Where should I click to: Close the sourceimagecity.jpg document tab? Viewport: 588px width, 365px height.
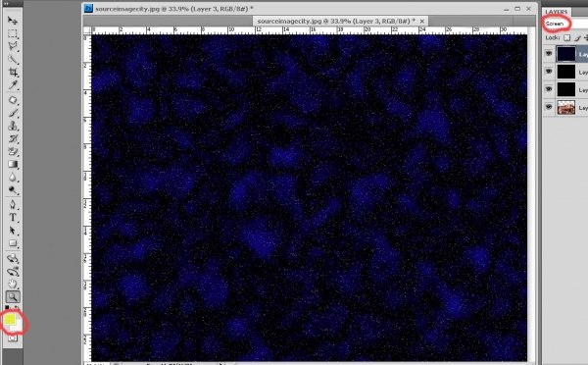(421, 21)
